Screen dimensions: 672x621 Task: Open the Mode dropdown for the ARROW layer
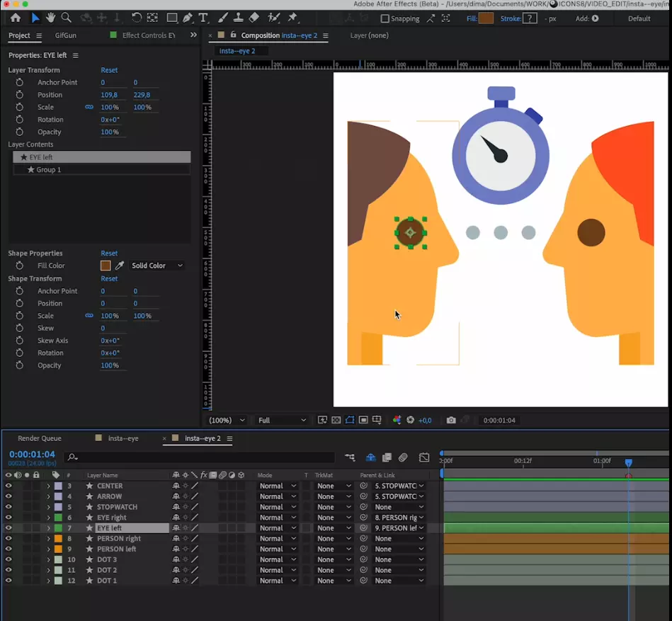pyautogui.click(x=278, y=496)
